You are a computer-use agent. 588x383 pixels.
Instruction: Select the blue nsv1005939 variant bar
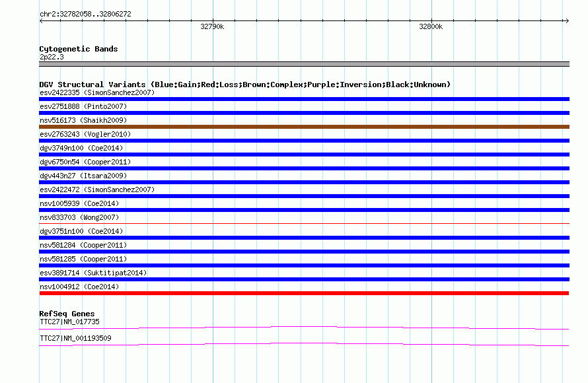304,210
